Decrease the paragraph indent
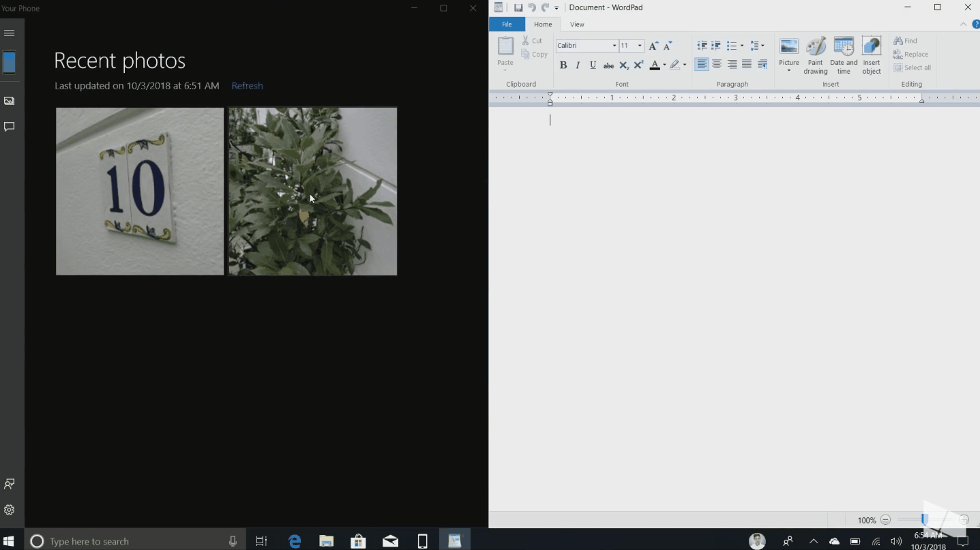980x550 pixels. [x=702, y=46]
